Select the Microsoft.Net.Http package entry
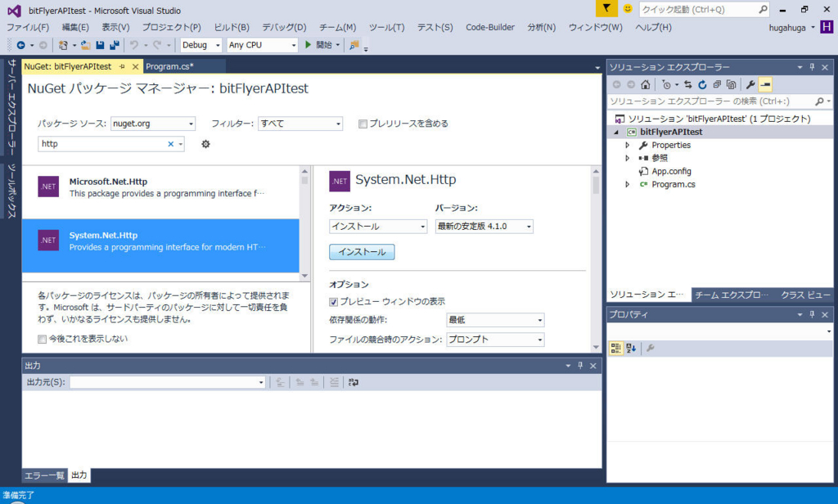Screen dimensions: 838x504 point(160,192)
